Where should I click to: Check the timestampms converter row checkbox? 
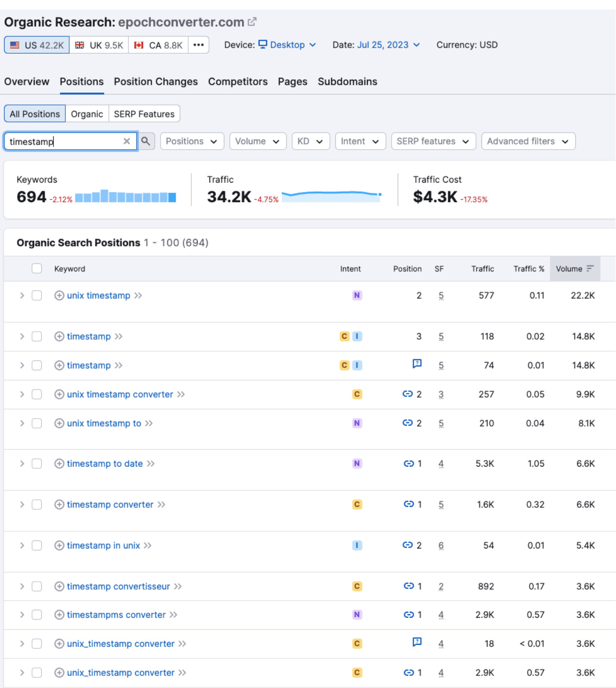pos(37,615)
